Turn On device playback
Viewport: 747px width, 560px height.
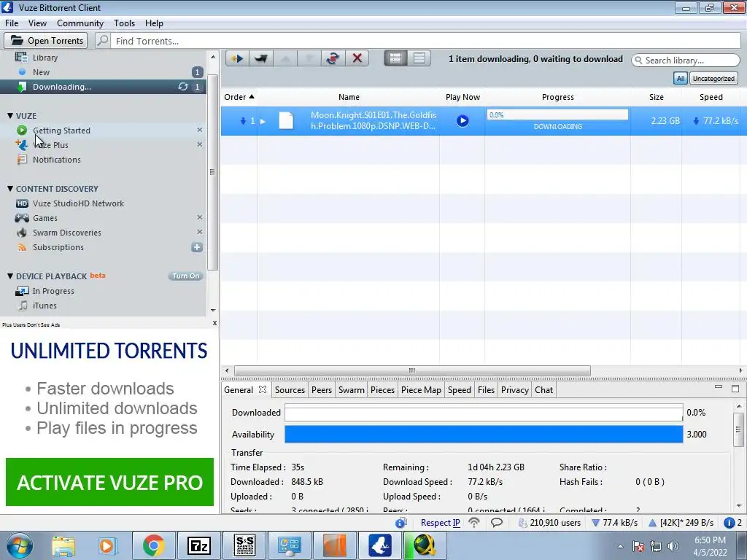[186, 276]
